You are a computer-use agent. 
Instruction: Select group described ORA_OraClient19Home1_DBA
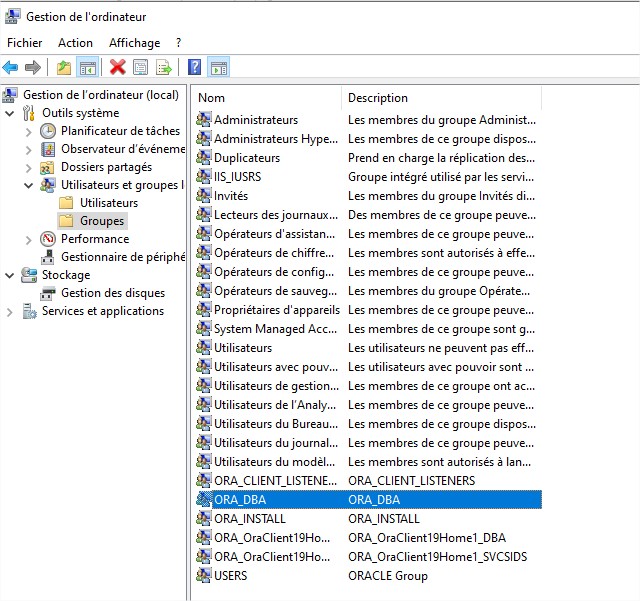click(x=368, y=537)
